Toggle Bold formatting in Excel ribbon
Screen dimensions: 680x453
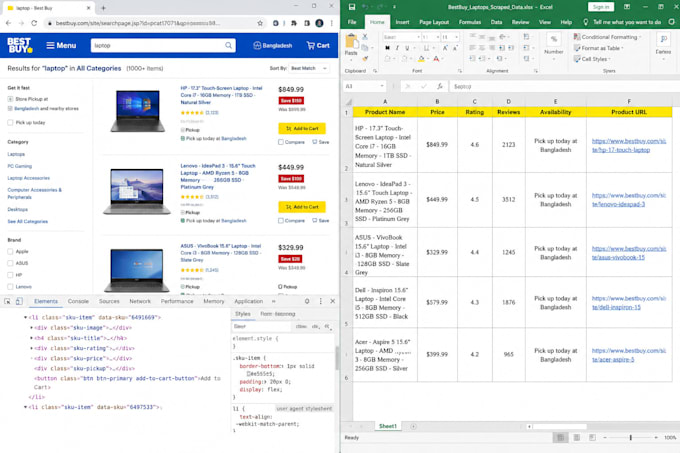tap(387, 48)
